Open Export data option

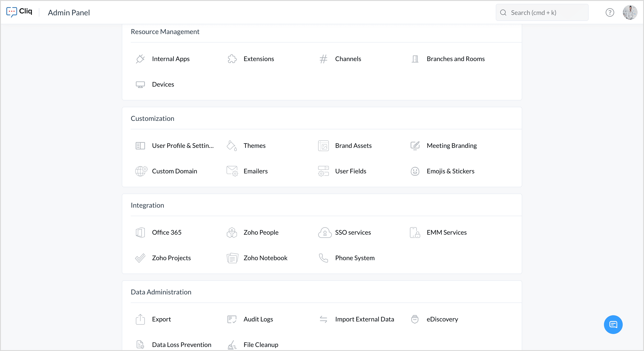(161, 319)
